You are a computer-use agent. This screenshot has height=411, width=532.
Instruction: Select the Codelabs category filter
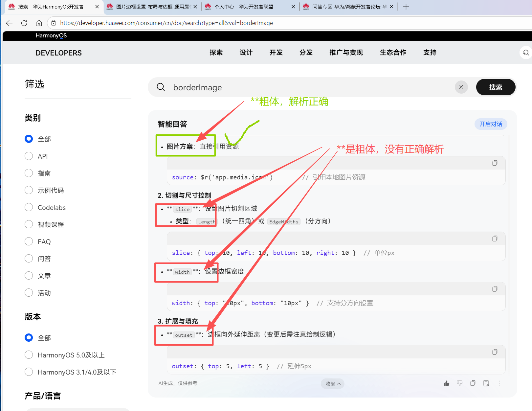29,207
